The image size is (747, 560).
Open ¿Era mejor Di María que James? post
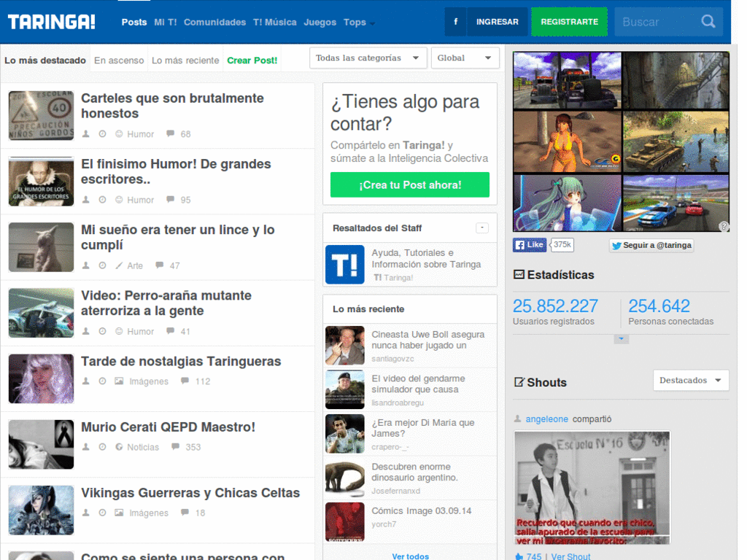click(x=423, y=428)
